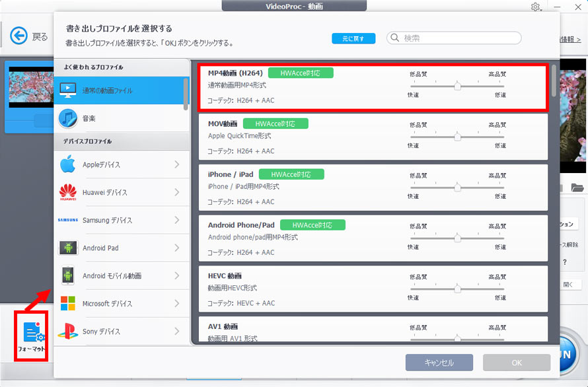
Task: Expand Huawei デバイス chevron
Action: pyautogui.click(x=177, y=192)
